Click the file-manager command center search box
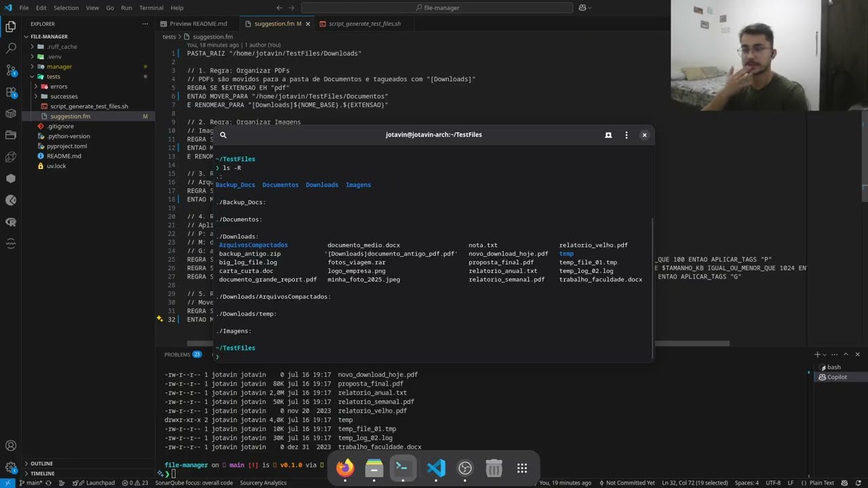This screenshot has height=488, width=868. pyautogui.click(x=437, y=7)
